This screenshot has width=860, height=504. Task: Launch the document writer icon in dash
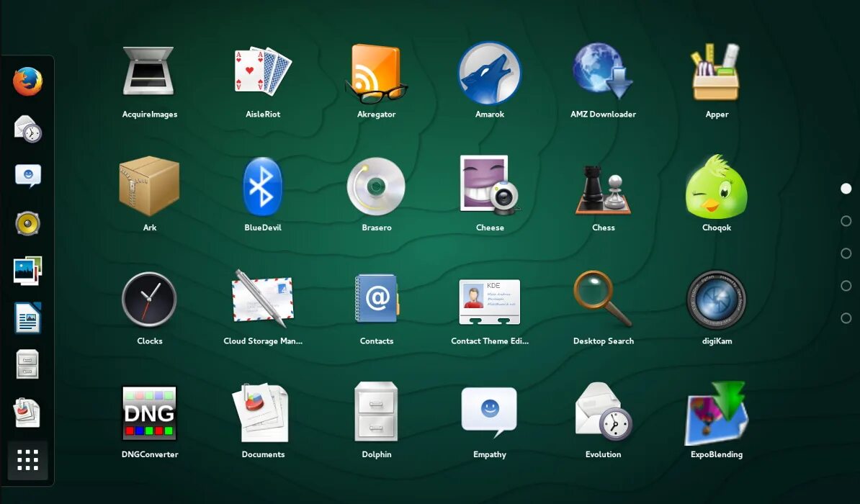(x=27, y=318)
